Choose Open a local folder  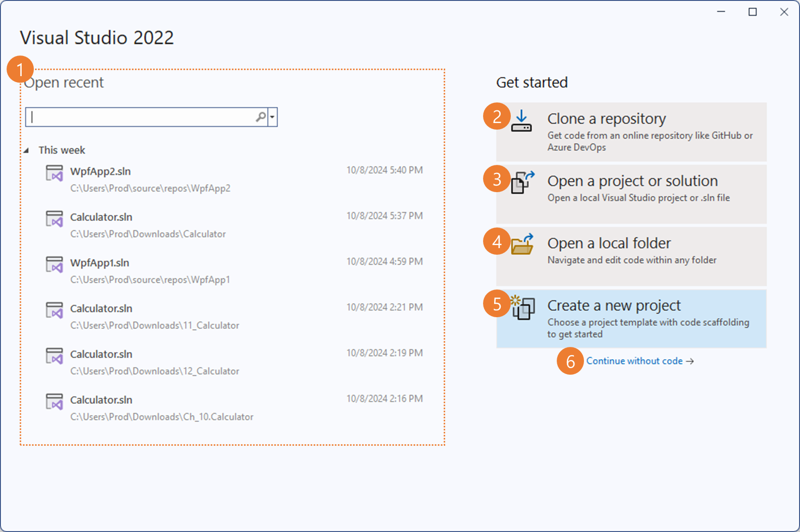(x=631, y=256)
